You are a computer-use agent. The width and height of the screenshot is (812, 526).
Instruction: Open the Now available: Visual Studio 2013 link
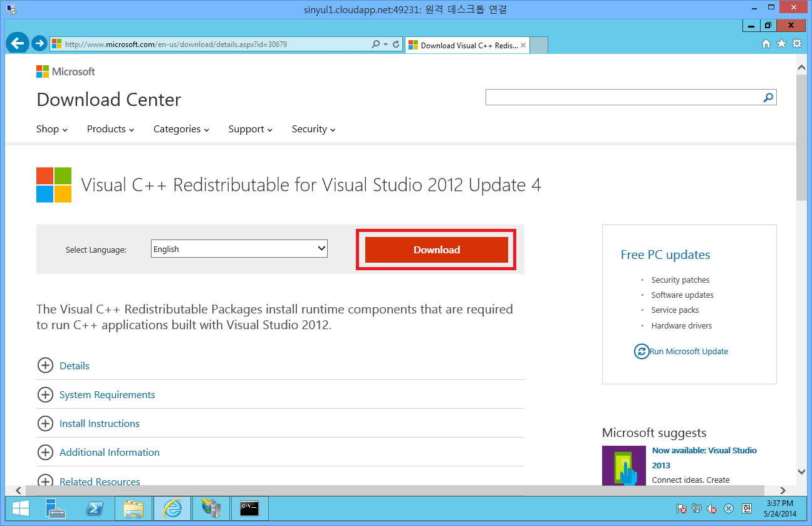(704, 458)
